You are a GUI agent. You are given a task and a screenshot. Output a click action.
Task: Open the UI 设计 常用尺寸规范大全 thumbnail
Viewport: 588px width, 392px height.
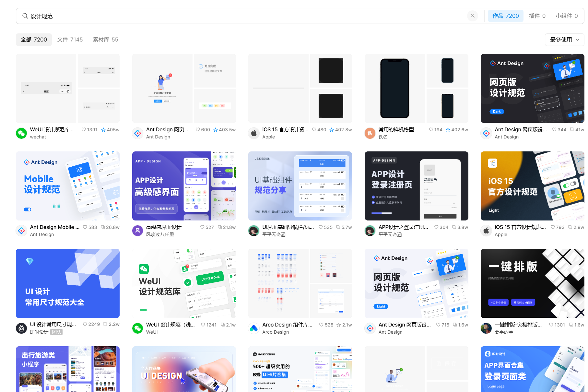coord(68,283)
